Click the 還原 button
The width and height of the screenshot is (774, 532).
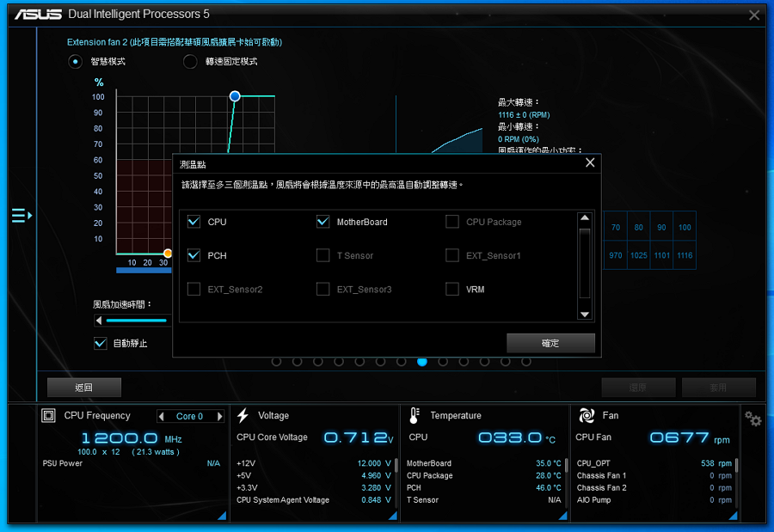(x=638, y=388)
